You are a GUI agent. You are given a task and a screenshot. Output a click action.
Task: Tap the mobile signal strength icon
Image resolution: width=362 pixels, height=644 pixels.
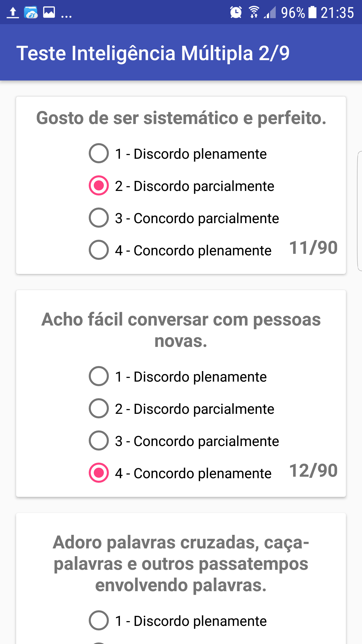[270, 12]
